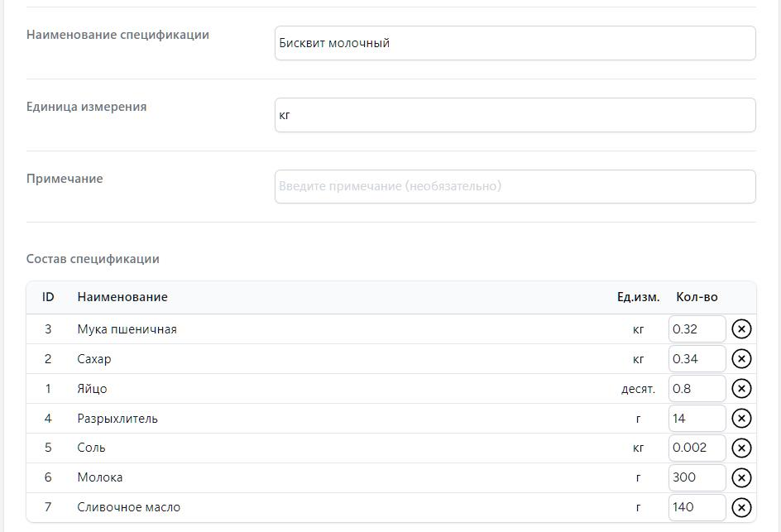Delete the Сахар ingredient row
Viewport: 781px width, 532px height.
pyautogui.click(x=741, y=359)
